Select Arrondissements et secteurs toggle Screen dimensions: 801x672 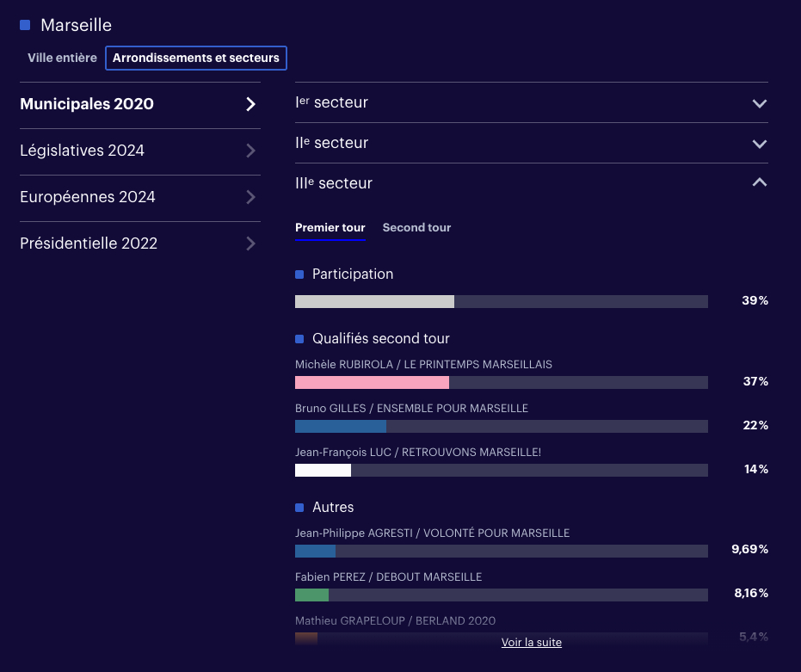tap(196, 58)
